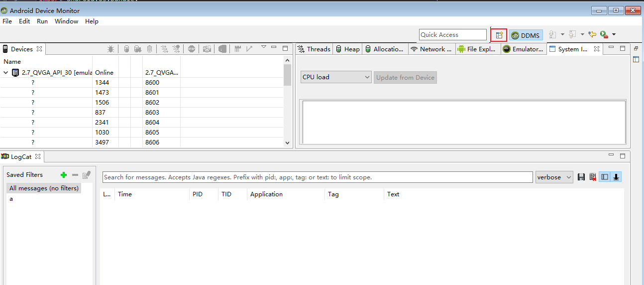Viewport: 644px width, 285px height.
Task: Click the OpenGL trace icon
Action: tap(249, 49)
